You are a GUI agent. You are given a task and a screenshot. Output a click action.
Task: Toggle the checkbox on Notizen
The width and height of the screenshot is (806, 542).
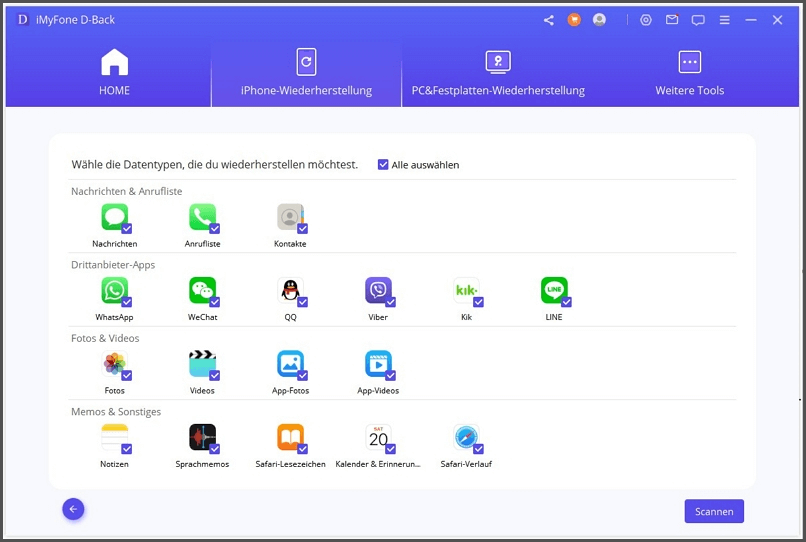[126, 449]
